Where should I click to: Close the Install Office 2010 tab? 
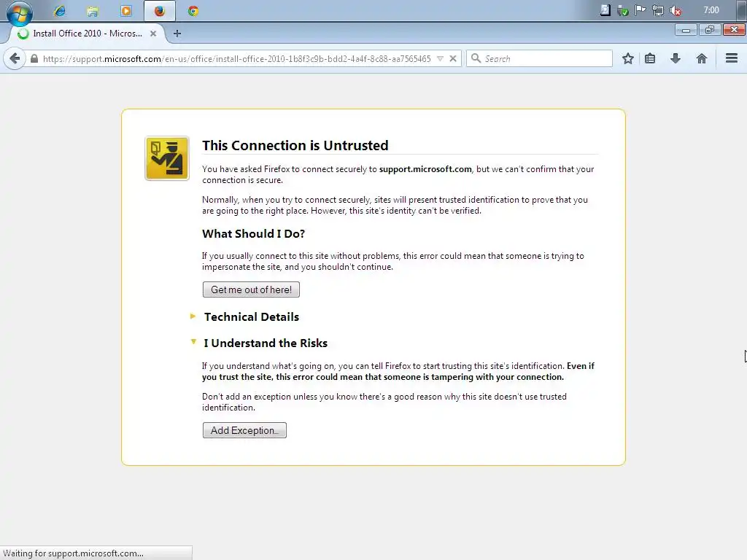[x=153, y=34]
